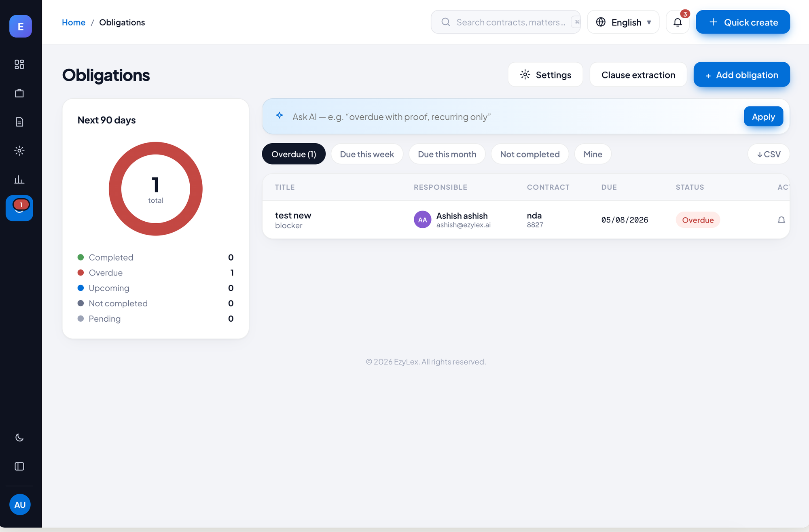Toggle dark mode moon icon
809x532 pixels.
click(19, 437)
